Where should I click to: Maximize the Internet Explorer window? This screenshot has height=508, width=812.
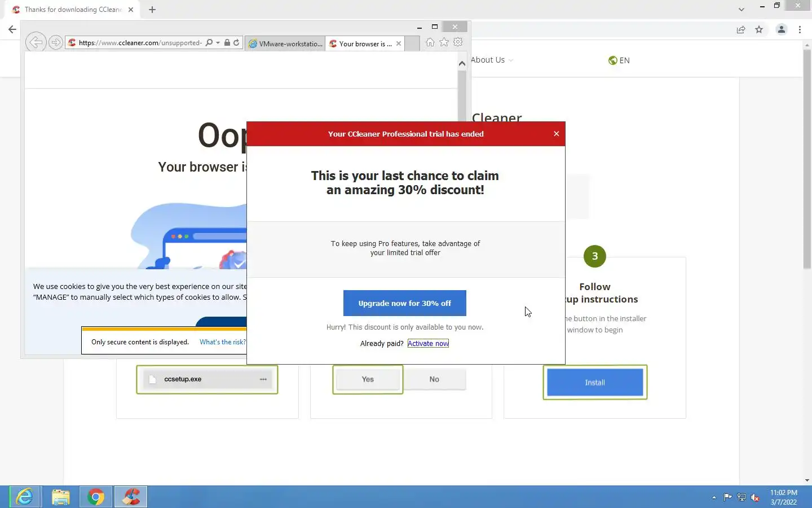pos(434,27)
